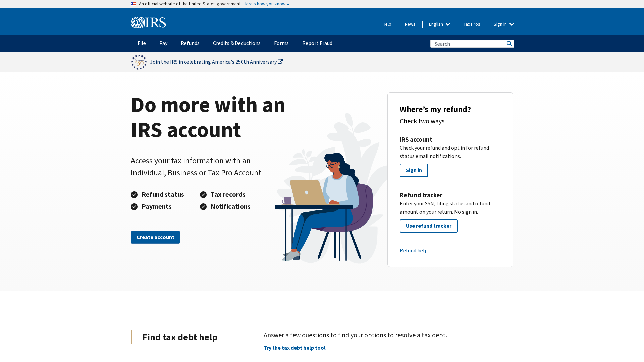Open America's 250th Anniversary link
Screen dimensions: 644x362
(244, 62)
